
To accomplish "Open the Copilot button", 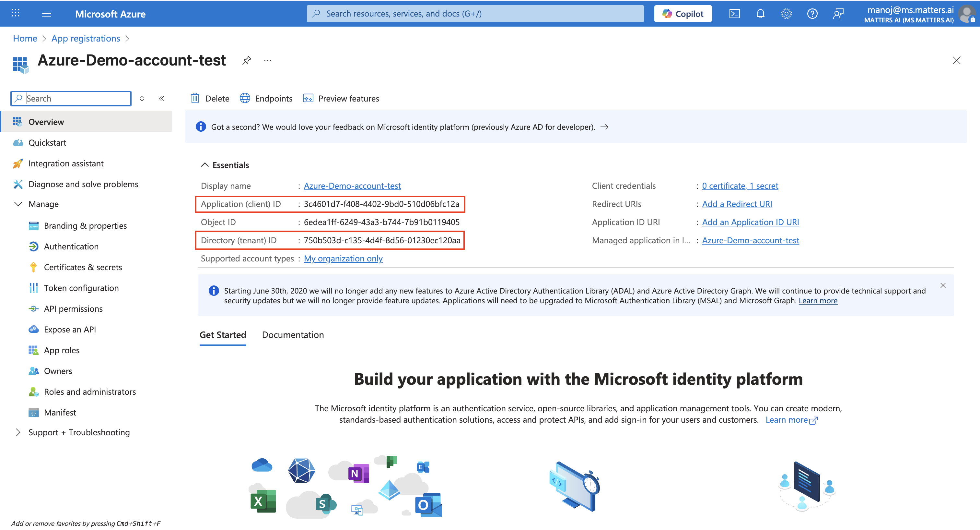I will 683,14.
